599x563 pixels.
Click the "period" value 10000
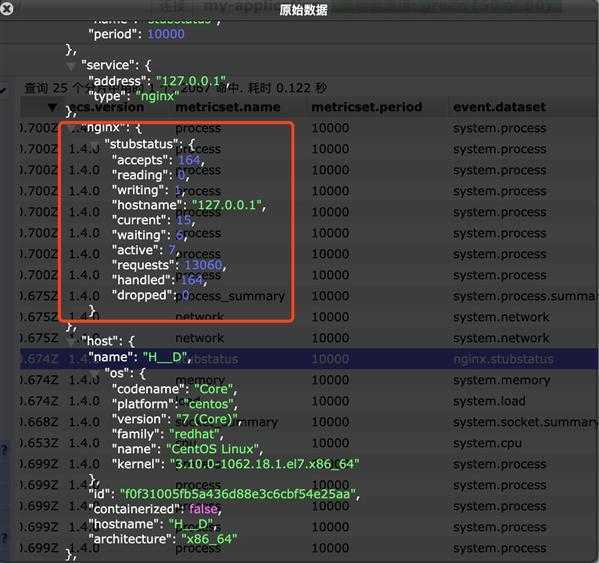pyautogui.click(x=166, y=34)
